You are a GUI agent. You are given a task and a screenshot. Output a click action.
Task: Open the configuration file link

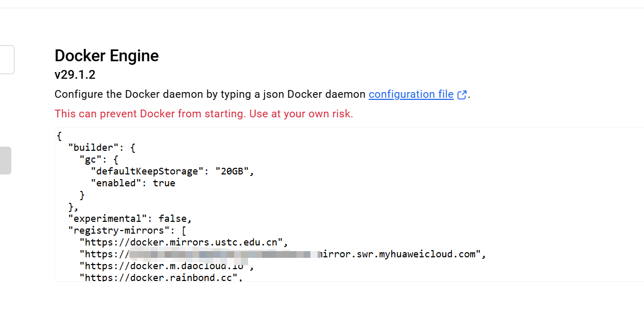(x=411, y=94)
